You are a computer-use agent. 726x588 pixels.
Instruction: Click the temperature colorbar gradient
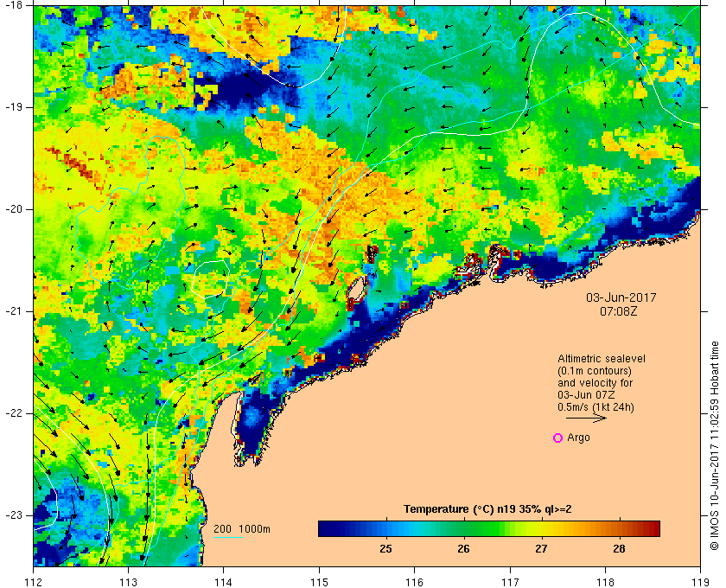489,528
